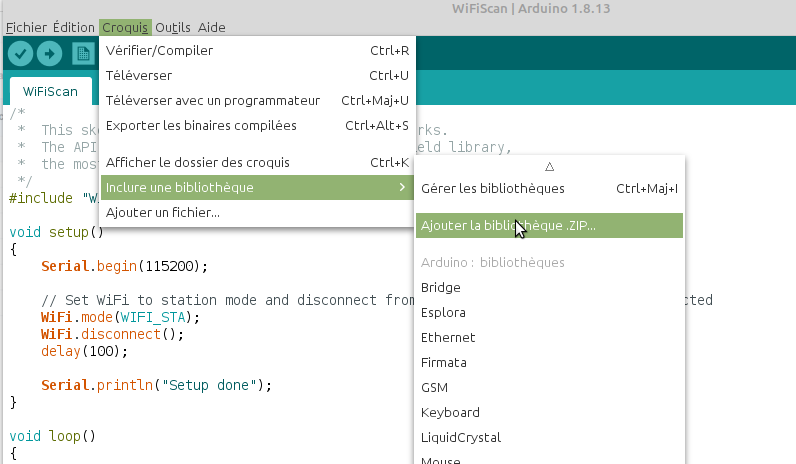Click the Upload arrow toolbar icon
Screen dimensions: 796x464
[49, 53]
